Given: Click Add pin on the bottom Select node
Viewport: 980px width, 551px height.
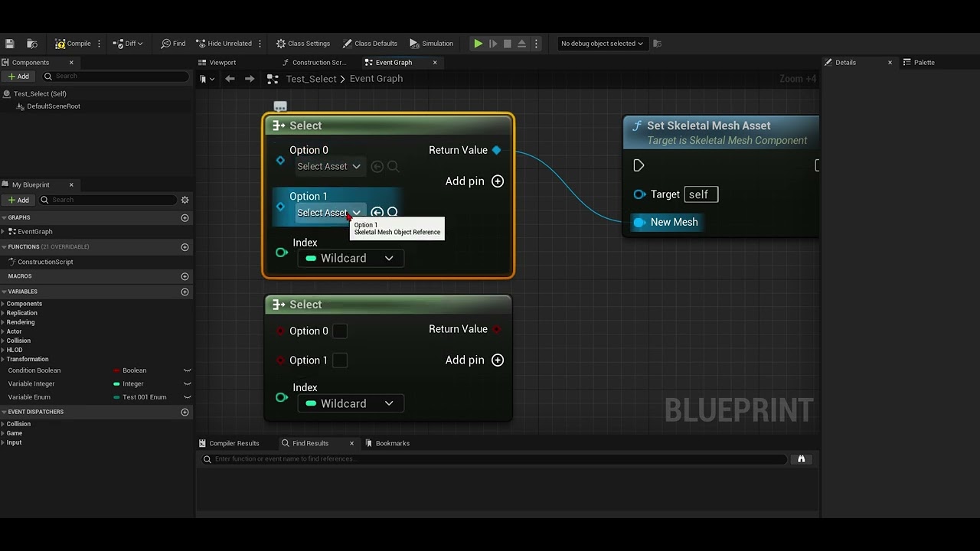Looking at the screenshot, I should (475, 360).
